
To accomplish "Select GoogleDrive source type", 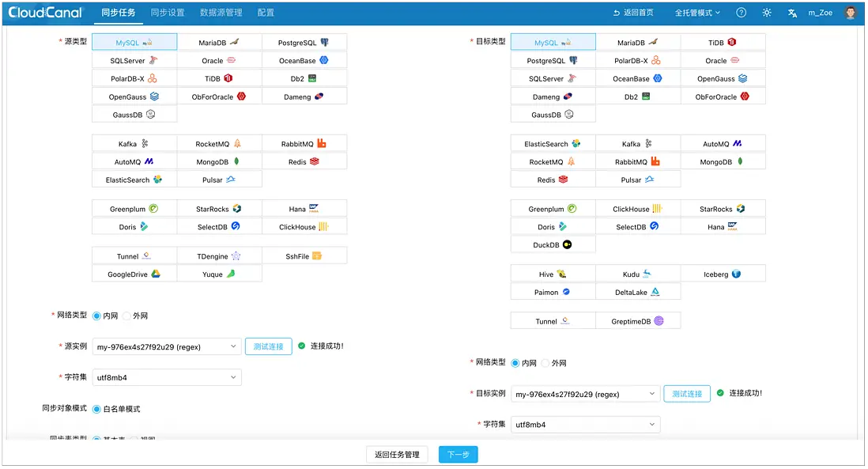I will [x=134, y=274].
